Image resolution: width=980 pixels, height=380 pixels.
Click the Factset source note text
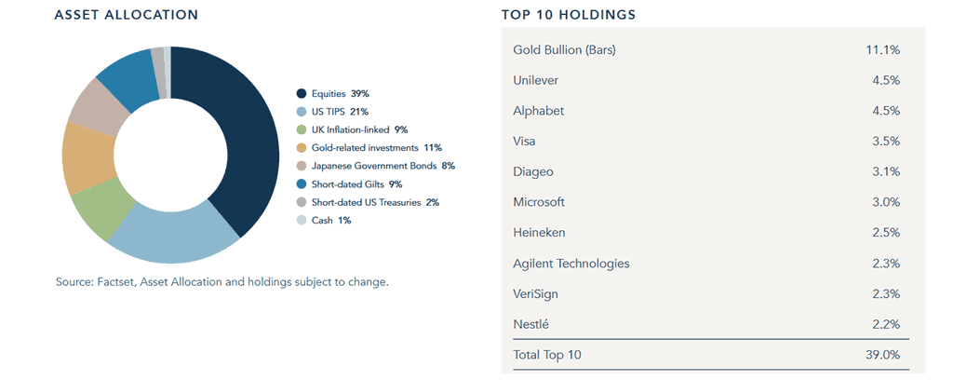pos(222,282)
